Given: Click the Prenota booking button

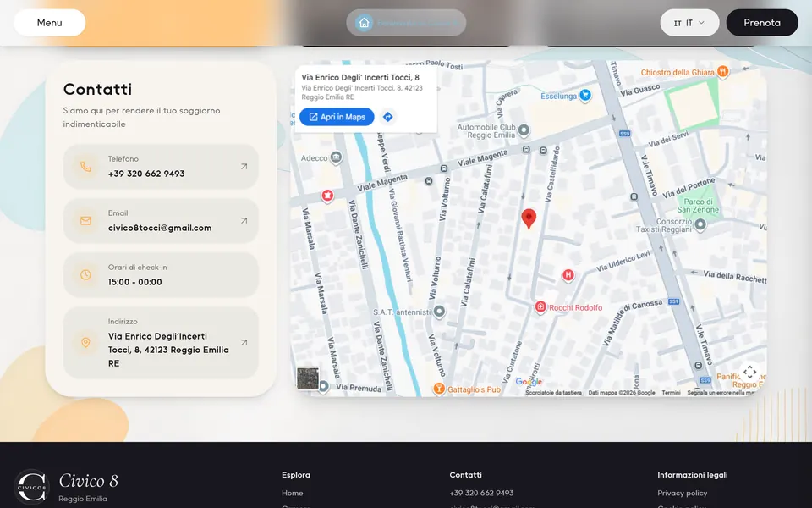Looking at the screenshot, I should [x=762, y=23].
